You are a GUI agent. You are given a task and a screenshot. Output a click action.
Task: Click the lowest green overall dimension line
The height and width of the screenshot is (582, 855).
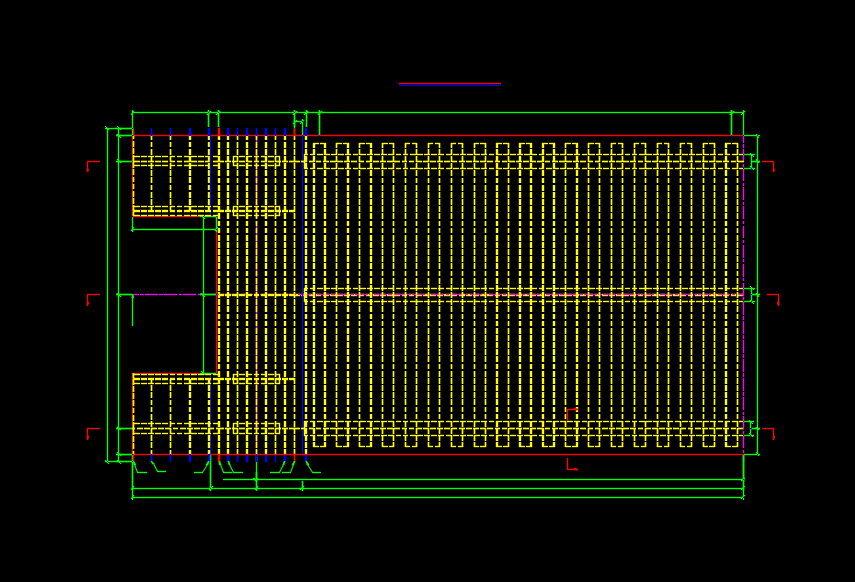click(438, 497)
